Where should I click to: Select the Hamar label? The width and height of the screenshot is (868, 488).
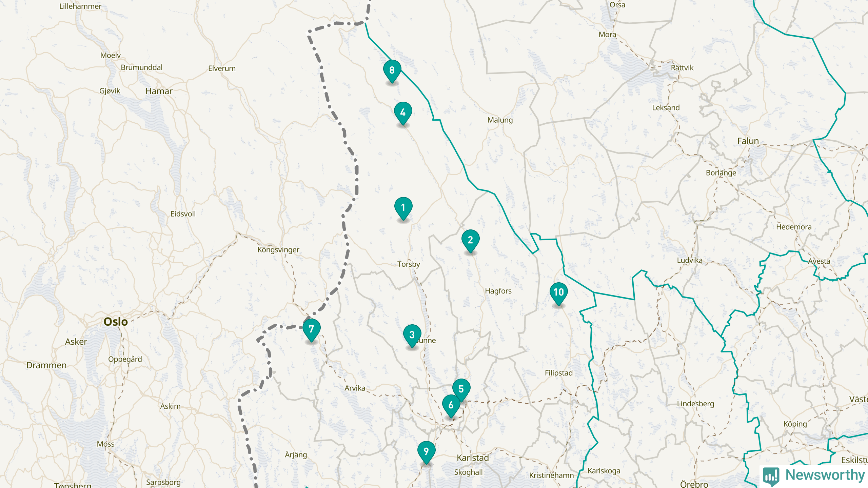[x=159, y=91]
